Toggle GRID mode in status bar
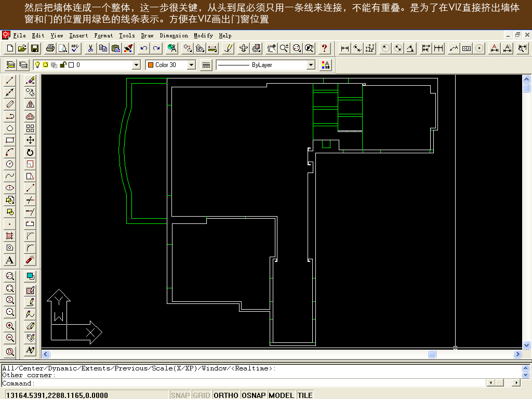 (x=202, y=395)
